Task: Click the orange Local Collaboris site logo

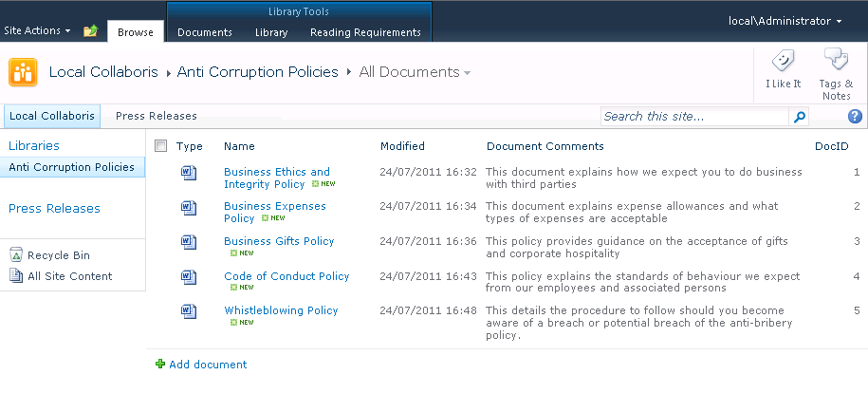Action: pyautogui.click(x=23, y=72)
